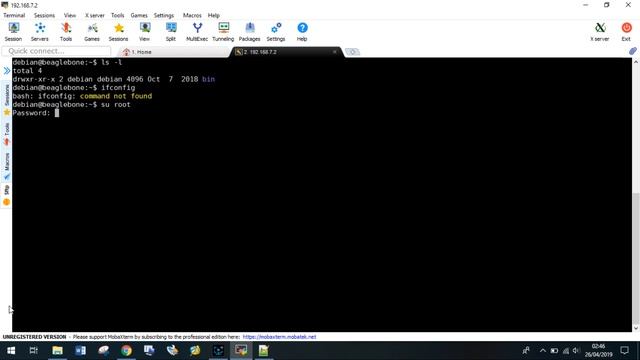Open the Packages toolbar icon

249,32
